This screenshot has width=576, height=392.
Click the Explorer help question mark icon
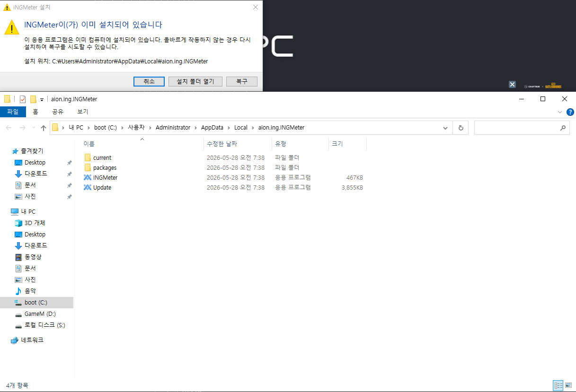tap(570, 112)
